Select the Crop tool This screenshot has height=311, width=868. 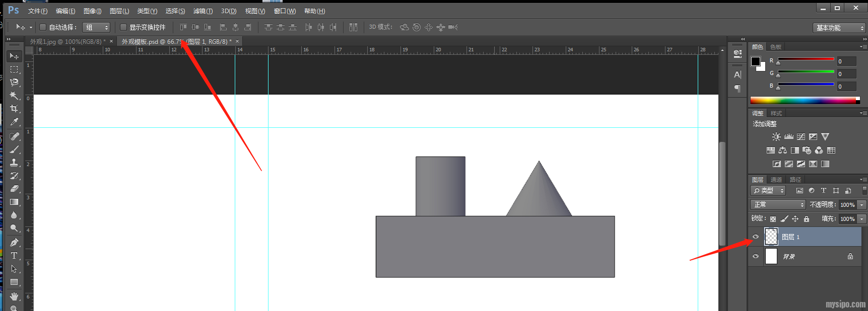[14, 109]
